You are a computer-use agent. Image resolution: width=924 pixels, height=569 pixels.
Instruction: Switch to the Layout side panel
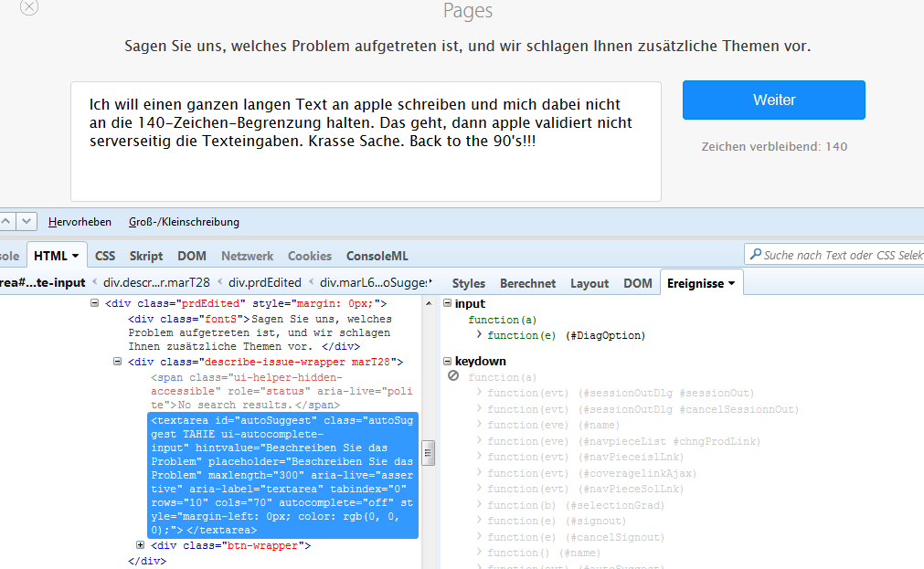pos(589,283)
